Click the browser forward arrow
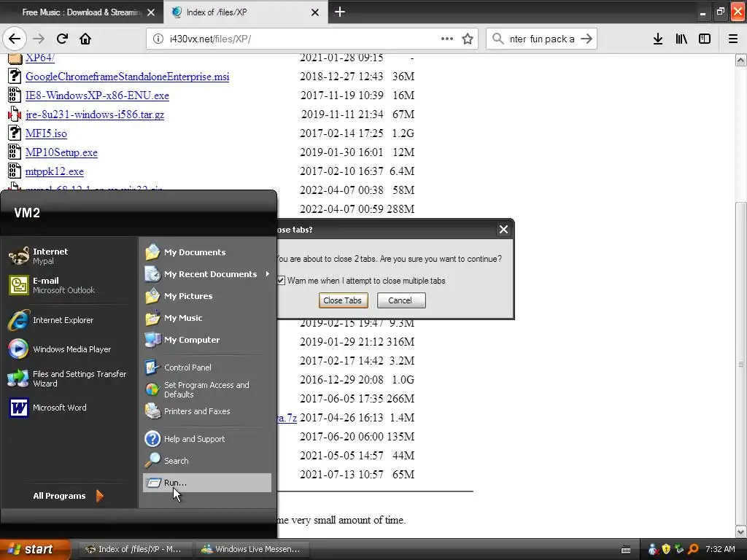Viewport: 747px width, 560px height. [x=39, y=39]
